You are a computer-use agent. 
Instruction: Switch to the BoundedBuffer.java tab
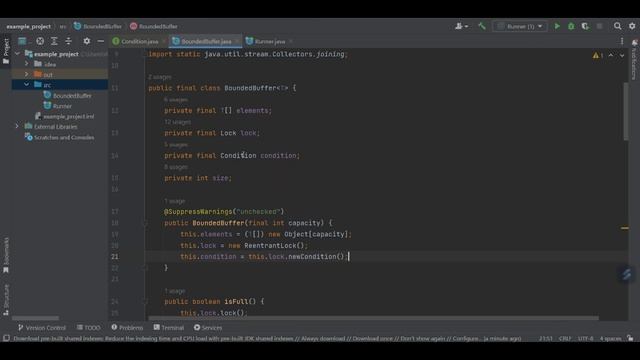pos(205,41)
